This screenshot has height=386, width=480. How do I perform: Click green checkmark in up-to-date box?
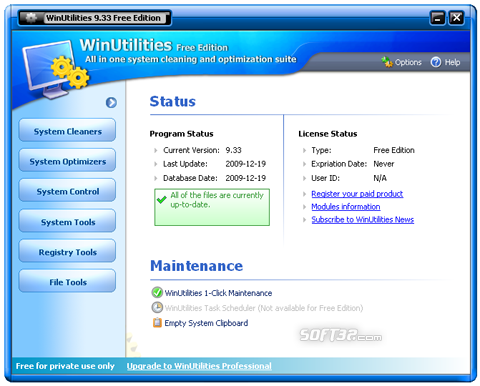tap(162, 199)
